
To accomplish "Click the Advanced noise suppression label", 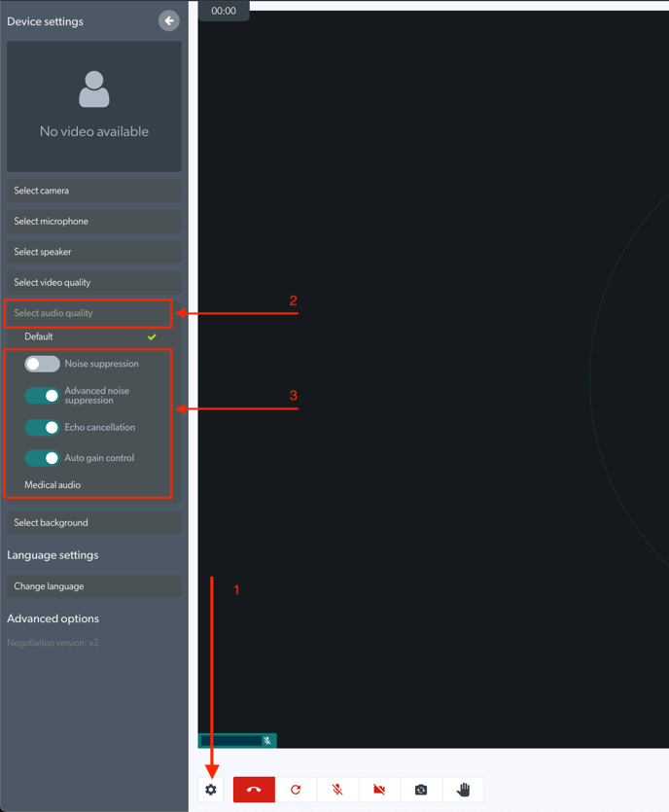I will [x=97, y=396].
